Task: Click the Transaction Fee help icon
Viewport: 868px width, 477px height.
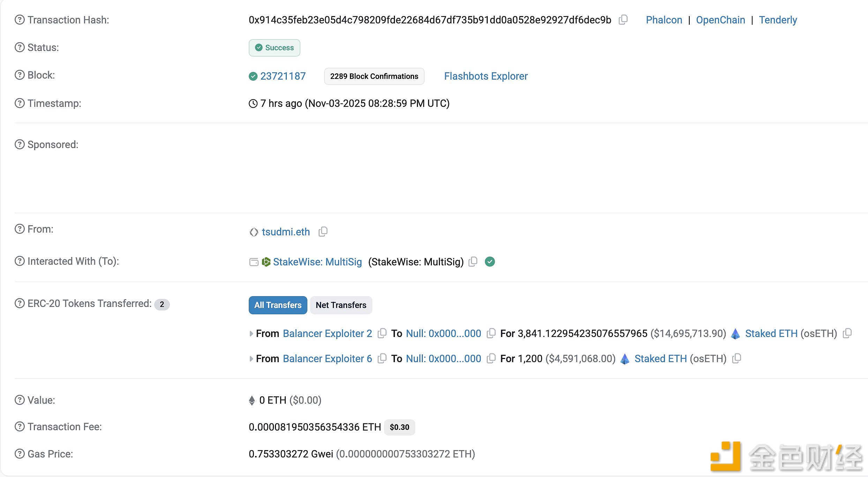Action: pyautogui.click(x=20, y=427)
